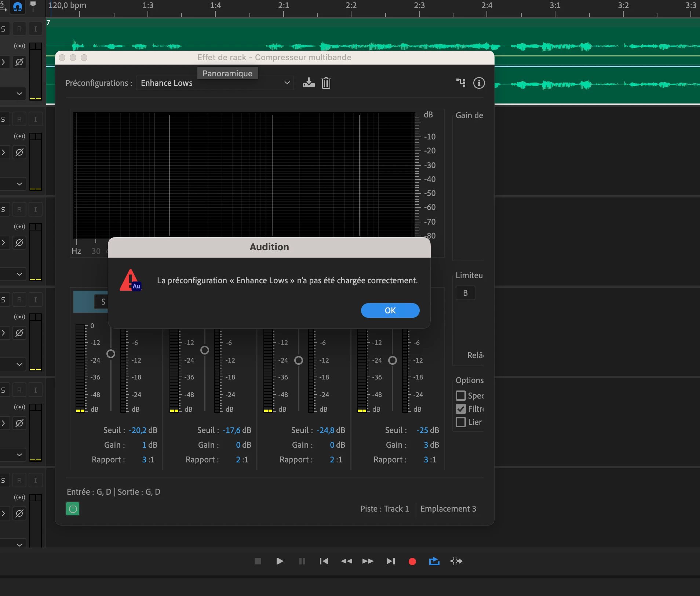The height and width of the screenshot is (596, 700).
Task: Click the Piste : Track 1 label
Action: (384, 509)
